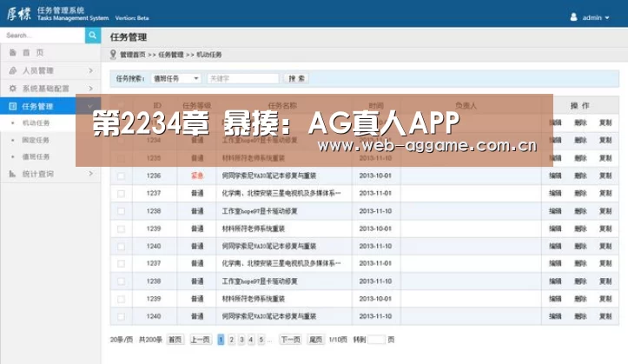Screen dimensions: 628x364
Task: Select page 2 in pagination
Action: [x=232, y=340]
